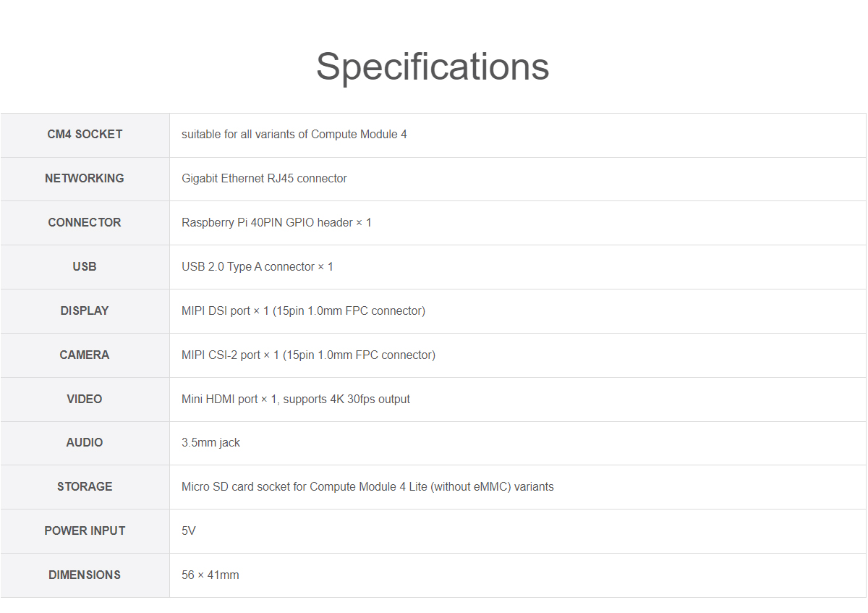
Task: Click the USB 2.0 Type A connector text
Action: click(x=258, y=266)
